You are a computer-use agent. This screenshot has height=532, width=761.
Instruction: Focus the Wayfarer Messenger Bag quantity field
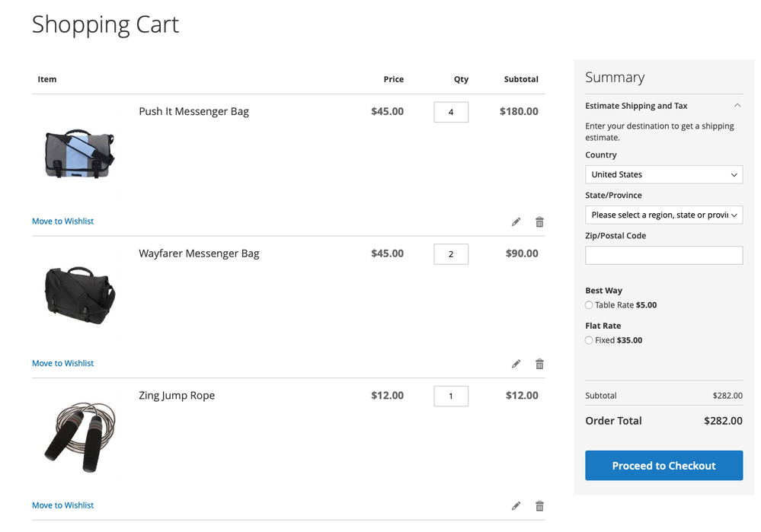click(x=451, y=254)
